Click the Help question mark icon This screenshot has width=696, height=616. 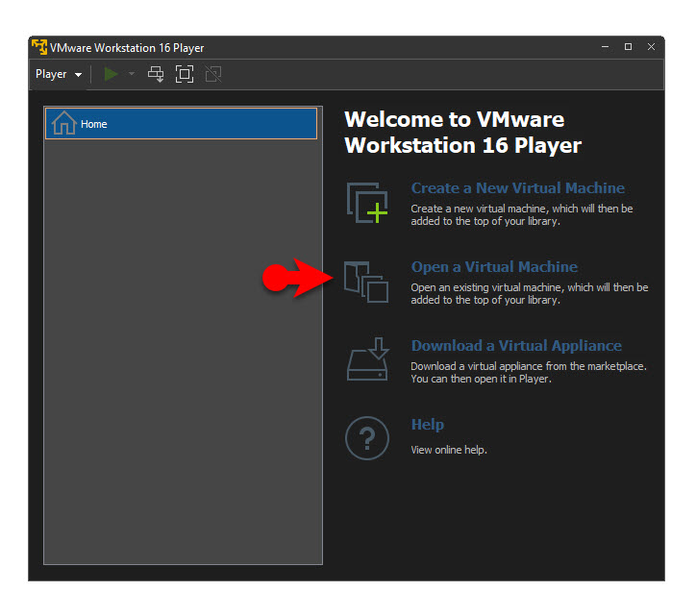tap(367, 438)
